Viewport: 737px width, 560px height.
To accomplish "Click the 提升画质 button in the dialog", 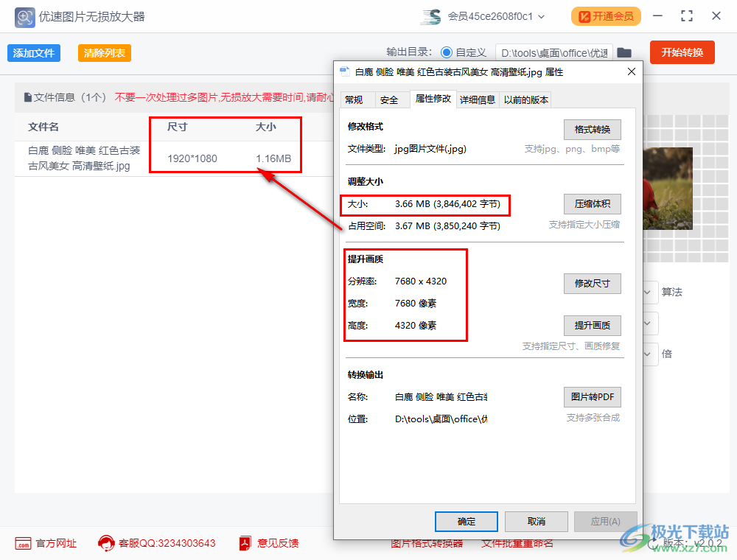I will 592,325.
